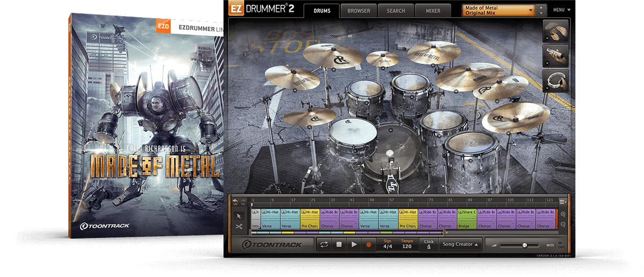Click the volume speaker icon
Screen dimensions: 644x277
click(493, 245)
